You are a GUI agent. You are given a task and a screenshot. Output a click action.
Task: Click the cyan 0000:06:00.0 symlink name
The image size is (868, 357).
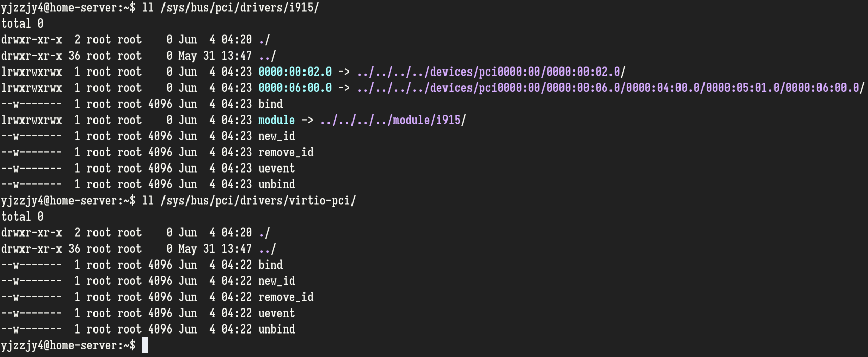(x=295, y=88)
